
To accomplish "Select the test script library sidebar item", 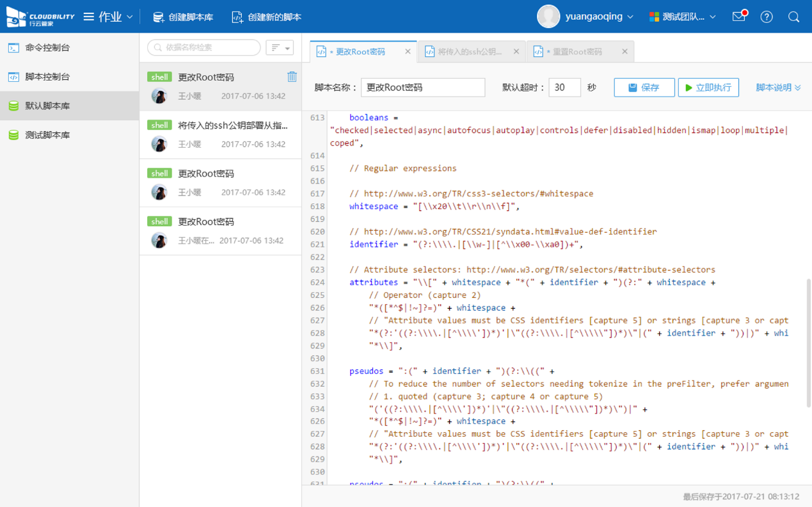I will click(47, 135).
